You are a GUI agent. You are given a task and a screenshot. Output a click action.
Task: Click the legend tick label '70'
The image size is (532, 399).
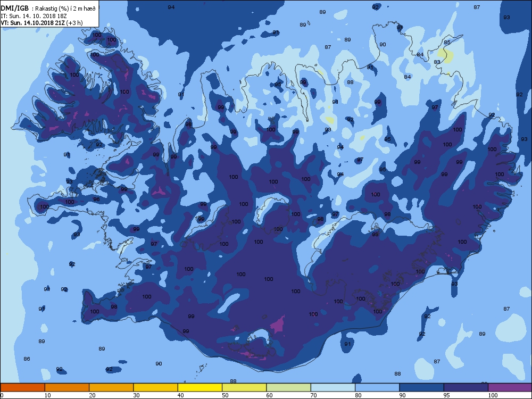click(313, 395)
